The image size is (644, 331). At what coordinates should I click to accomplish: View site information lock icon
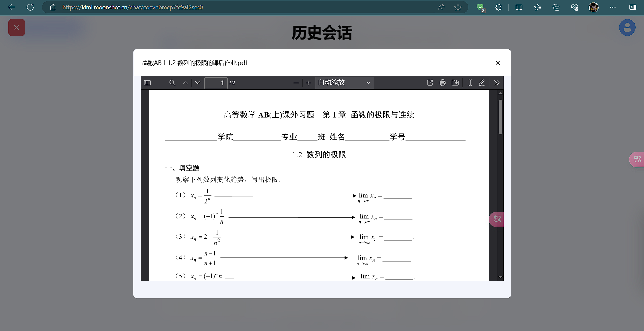(53, 7)
